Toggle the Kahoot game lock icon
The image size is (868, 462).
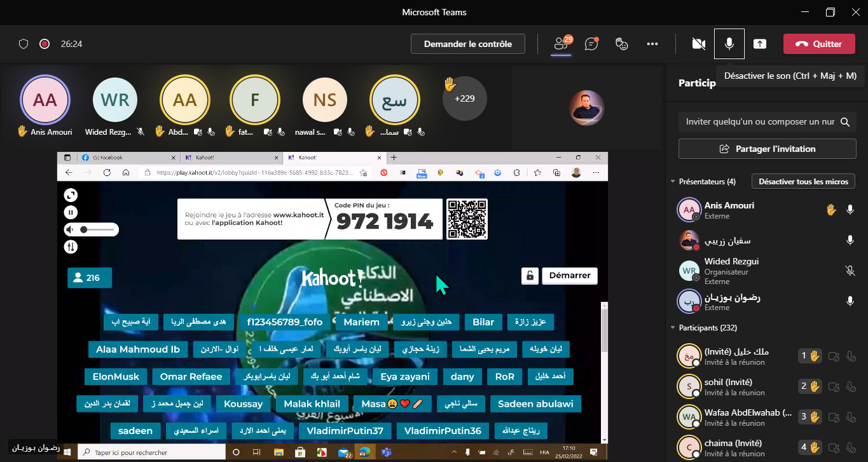(x=530, y=276)
